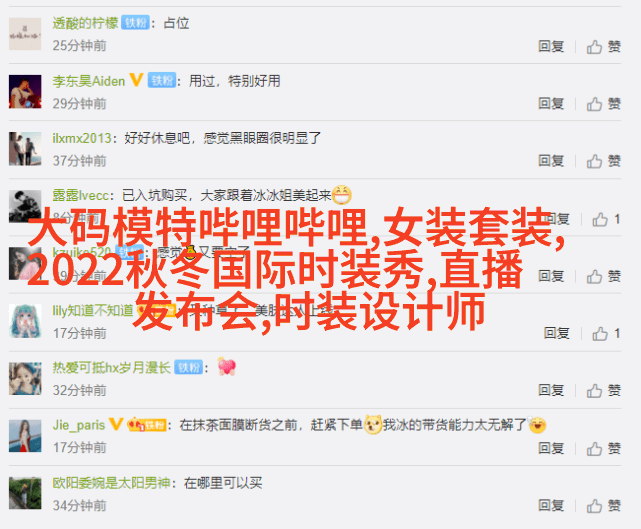641x529 pixels.
Task: Click the verified V badge beside Jie_paris
Action: (116, 424)
